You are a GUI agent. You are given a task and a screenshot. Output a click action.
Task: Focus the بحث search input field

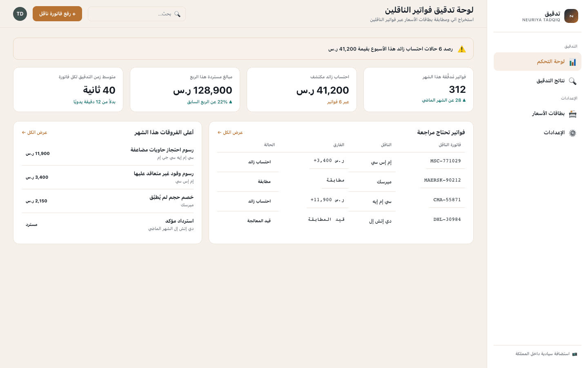pyautogui.click(x=137, y=14)
